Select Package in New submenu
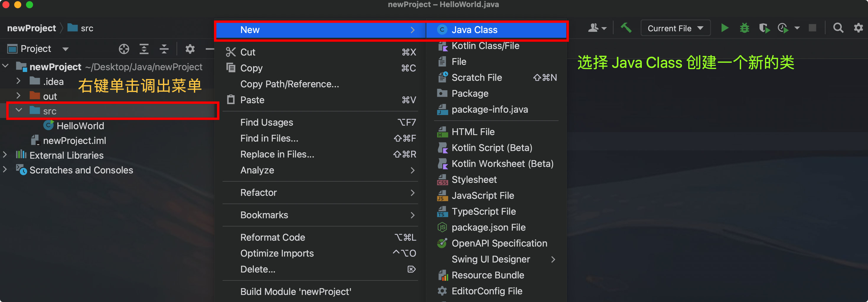The height and width of the screenshot is (302, 868). pos(496,93)
